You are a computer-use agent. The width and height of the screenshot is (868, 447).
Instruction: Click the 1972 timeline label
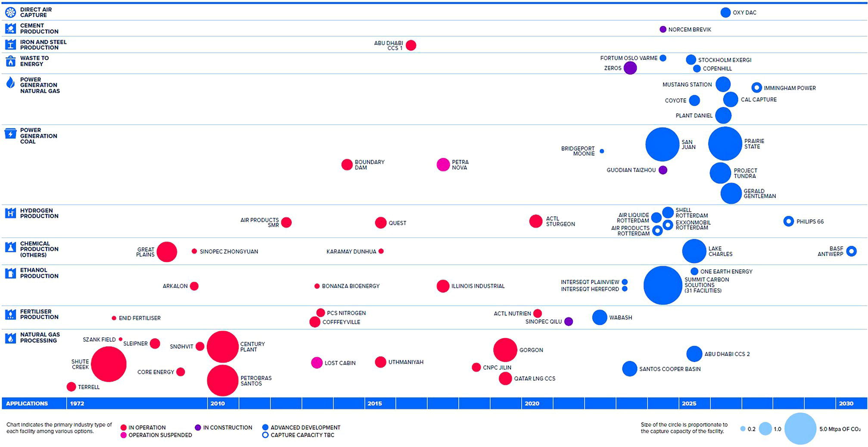pos(77,403)
